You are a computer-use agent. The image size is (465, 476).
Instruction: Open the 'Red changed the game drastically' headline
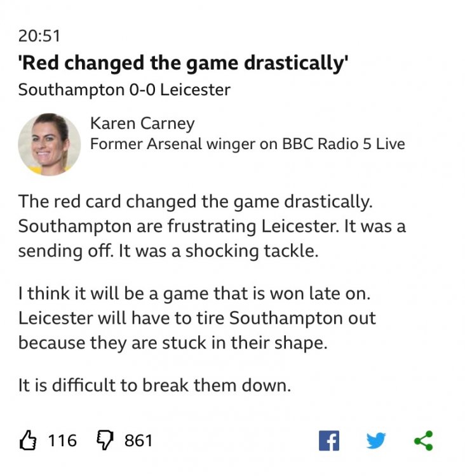click(184, 64)
